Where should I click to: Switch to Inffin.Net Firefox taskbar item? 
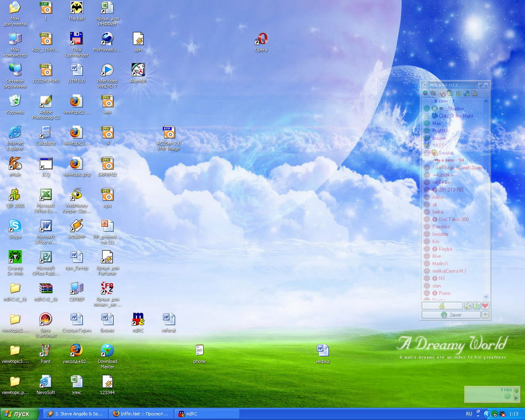tap(140, 414)
